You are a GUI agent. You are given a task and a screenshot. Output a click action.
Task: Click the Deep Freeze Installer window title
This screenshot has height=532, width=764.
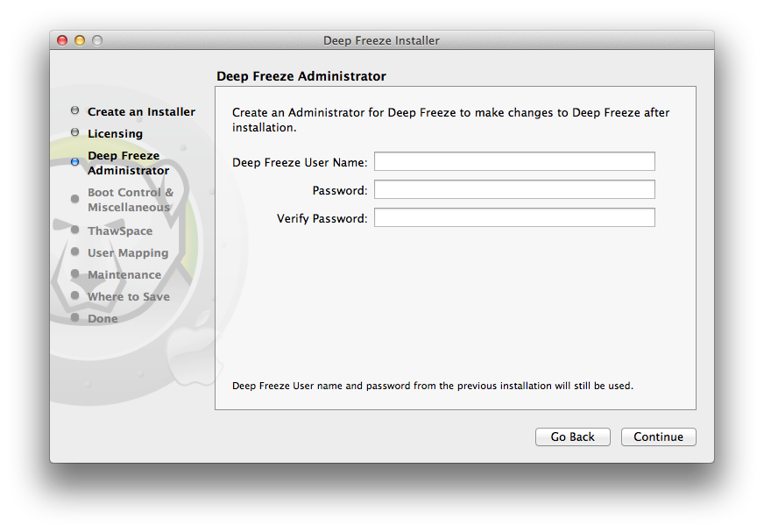(x=381, y=40)
